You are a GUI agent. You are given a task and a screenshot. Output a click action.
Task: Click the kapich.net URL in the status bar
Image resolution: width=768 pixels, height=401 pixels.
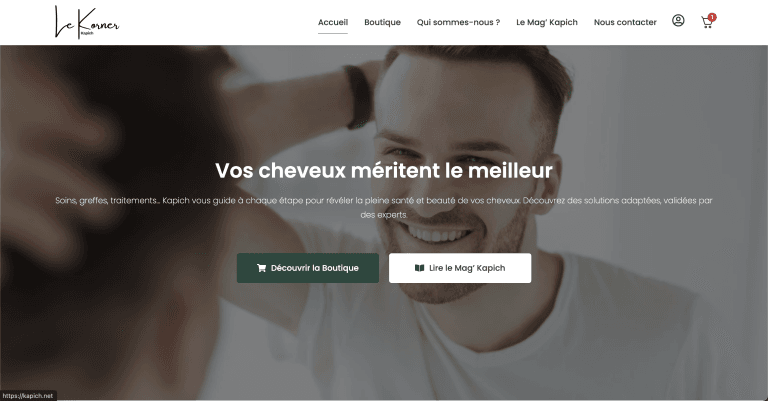pos(28,396)
